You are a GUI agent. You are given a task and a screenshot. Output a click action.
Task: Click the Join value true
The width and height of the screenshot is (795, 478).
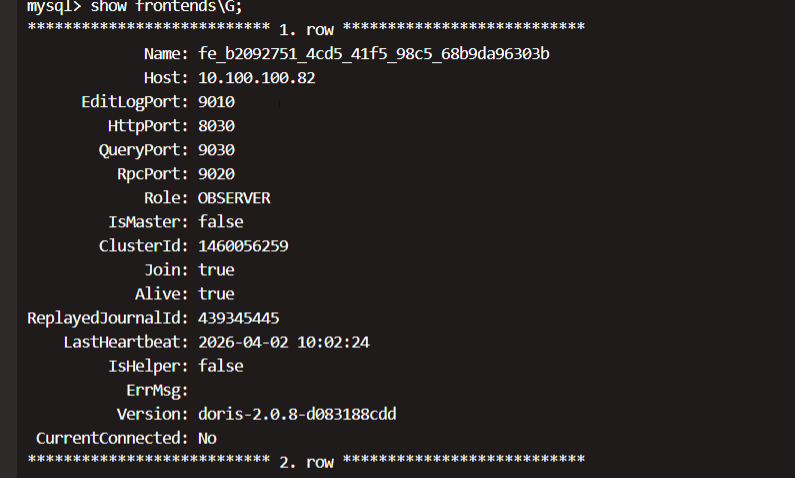click(216, 270)
